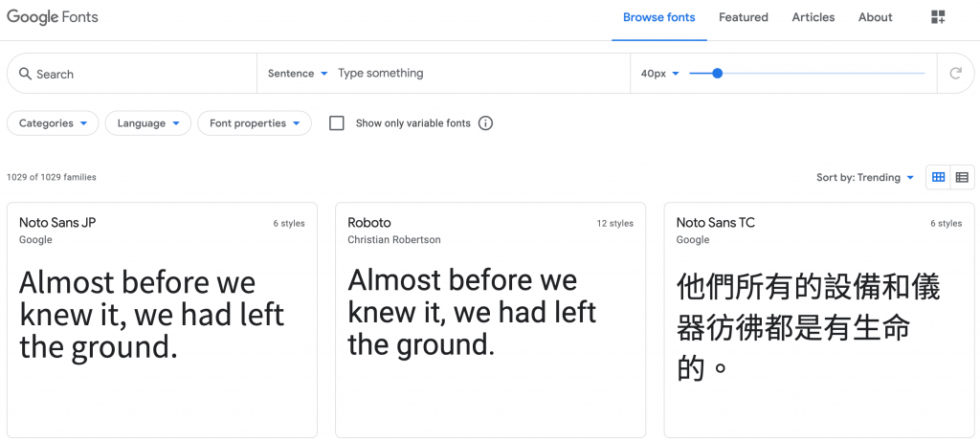This screenshot has width=980, height=441.
Task: Reset preview settings with refresh icon
Action: click(955, 74)
